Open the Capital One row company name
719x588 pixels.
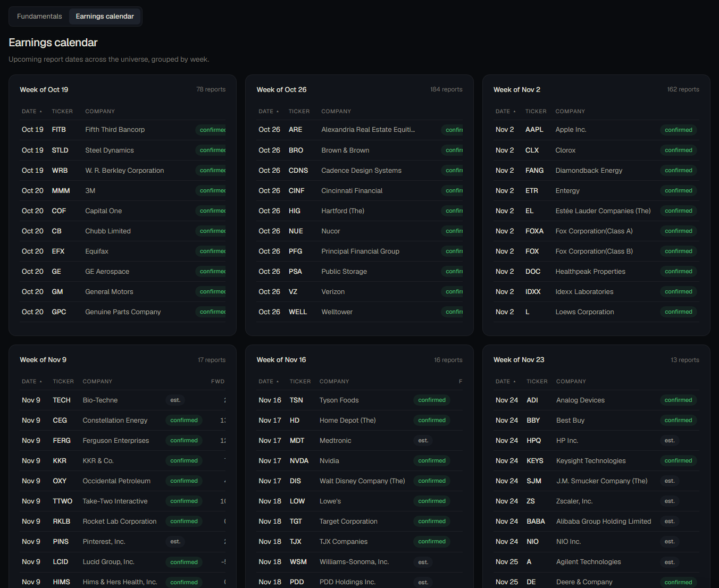point(104,211)
